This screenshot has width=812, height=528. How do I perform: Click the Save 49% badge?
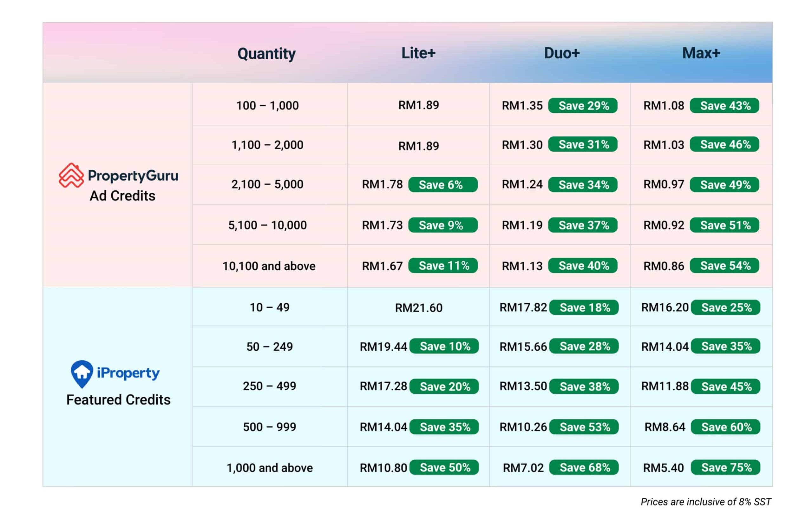[724, 185]
